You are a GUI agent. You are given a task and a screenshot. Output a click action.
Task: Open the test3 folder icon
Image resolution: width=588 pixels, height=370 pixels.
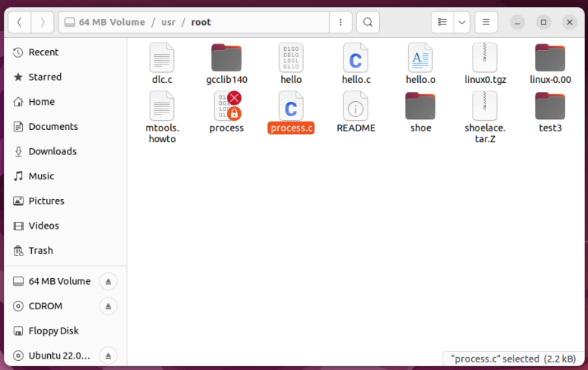click(550, 106)
